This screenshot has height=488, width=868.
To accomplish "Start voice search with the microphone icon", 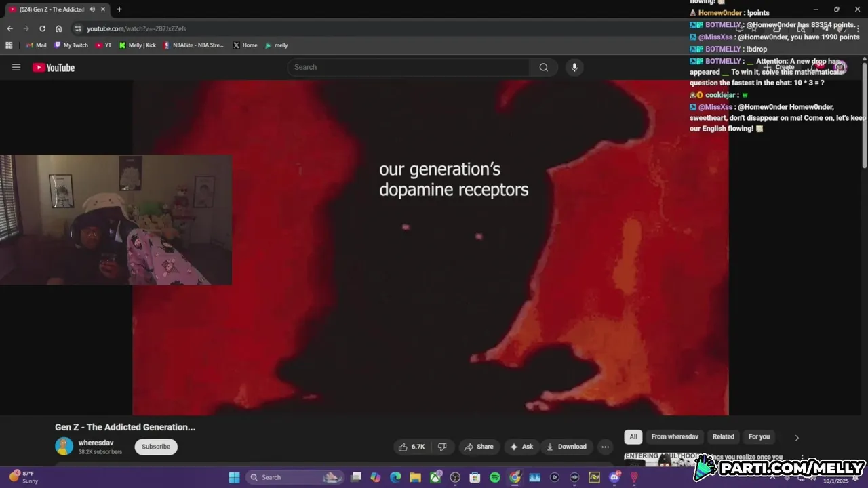I will click(x=574, y=67).
